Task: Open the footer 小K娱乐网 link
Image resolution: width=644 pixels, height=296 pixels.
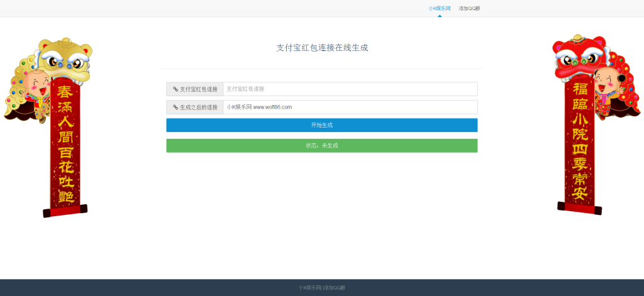Action: tap(310, 288)
